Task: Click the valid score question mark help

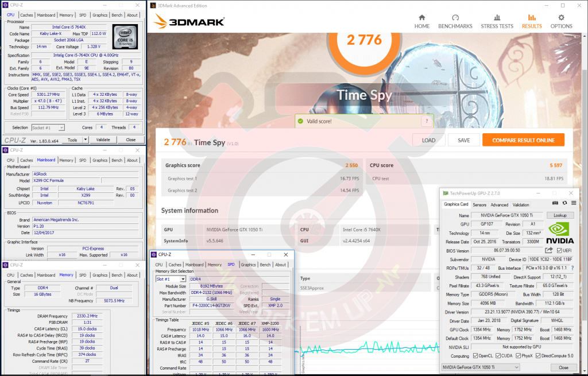Action: pyautogui.click(x=425, y=121)
